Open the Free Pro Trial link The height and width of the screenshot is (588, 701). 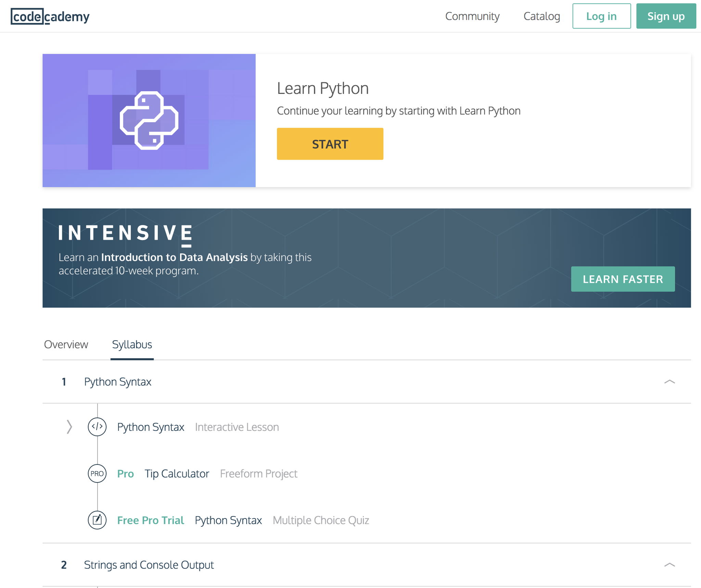pyautogui.click(x=150, y=520)
